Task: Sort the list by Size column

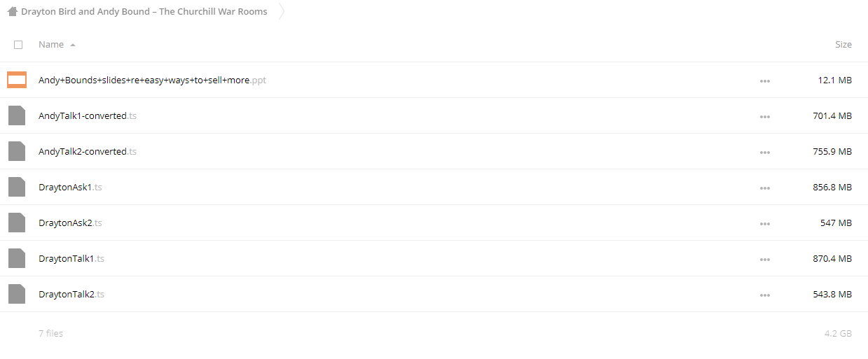Action: click(x=843, y=44)
